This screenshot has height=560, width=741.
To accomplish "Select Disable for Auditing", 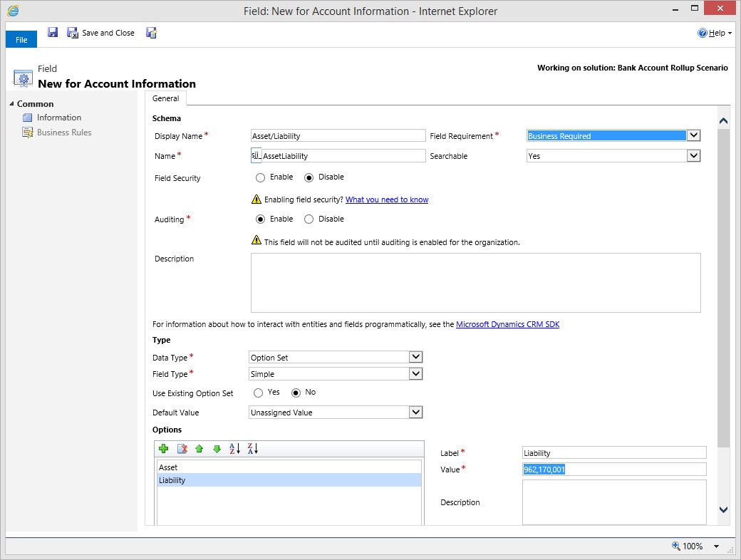I will 309,219.
